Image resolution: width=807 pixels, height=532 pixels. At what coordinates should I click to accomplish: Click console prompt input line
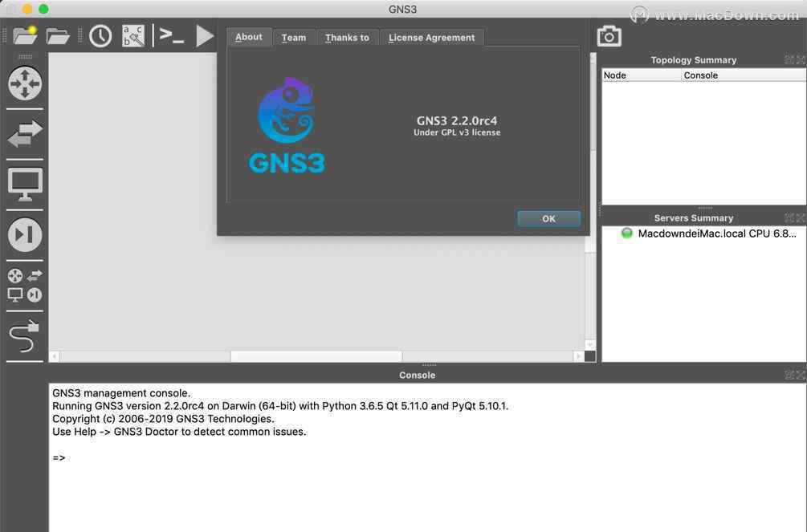(428, 457)
